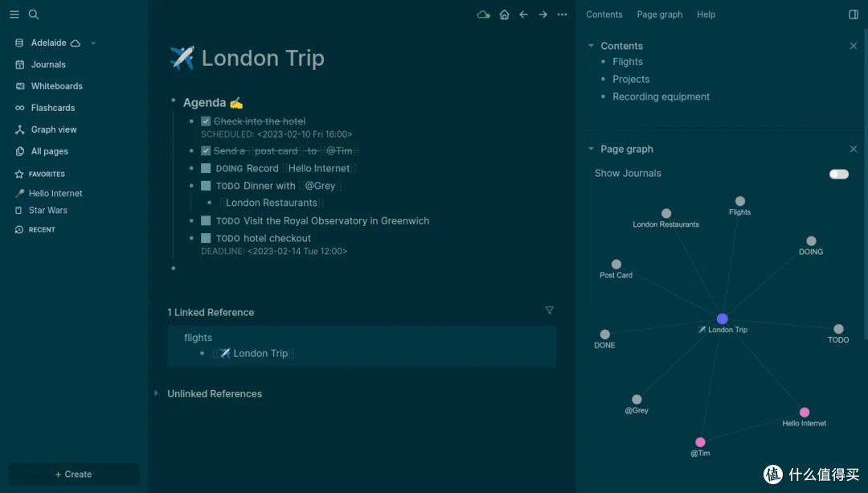Screen dimensions: 868x493
Task: Click the Favorites star icon
Action: pyautogui.click(x=18, y=174)
